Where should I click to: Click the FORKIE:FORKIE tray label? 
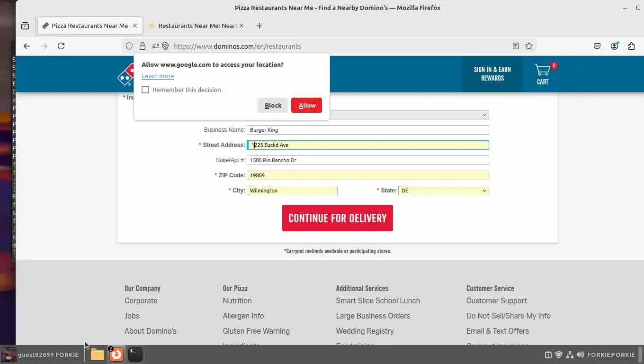pyautogui.click(x=611, y=355)
